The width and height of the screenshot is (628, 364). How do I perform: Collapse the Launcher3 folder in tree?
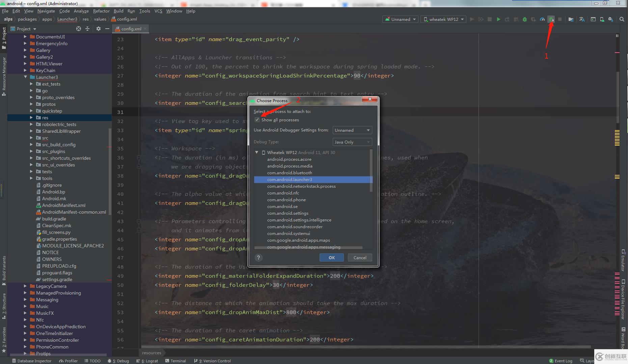26,77
